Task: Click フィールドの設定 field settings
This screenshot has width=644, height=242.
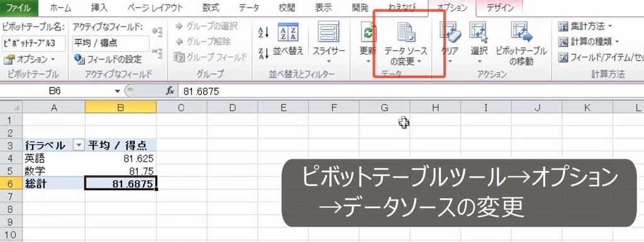Action: [x=108, y=59]
